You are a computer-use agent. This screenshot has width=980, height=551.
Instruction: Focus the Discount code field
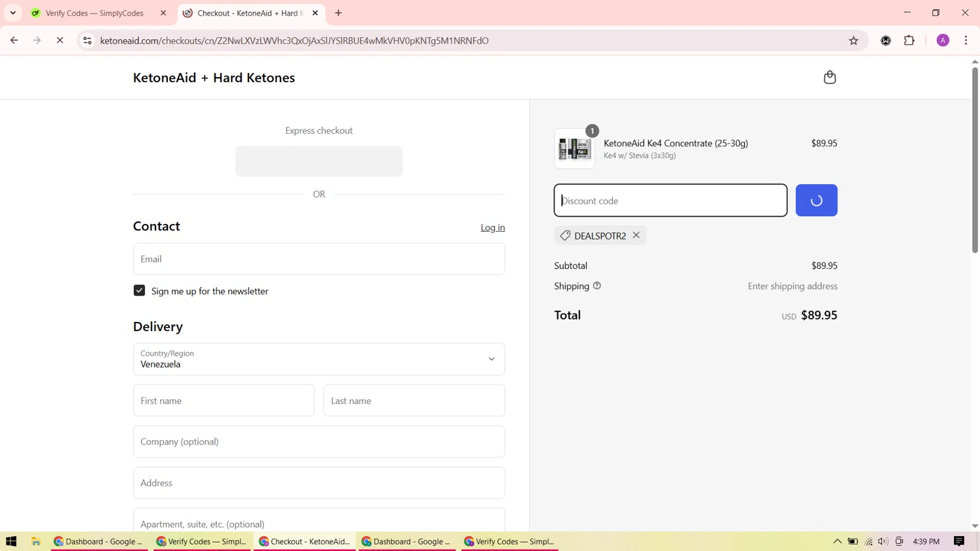670,200
